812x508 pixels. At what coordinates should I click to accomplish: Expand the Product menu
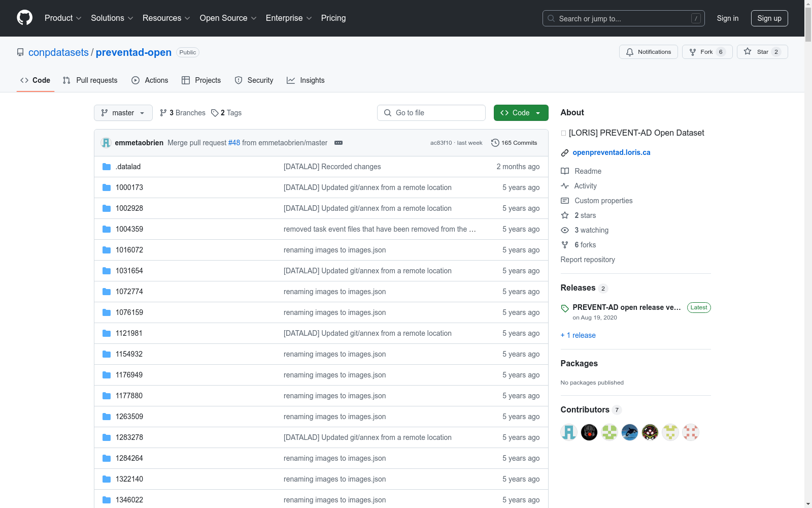click(63, 18)
